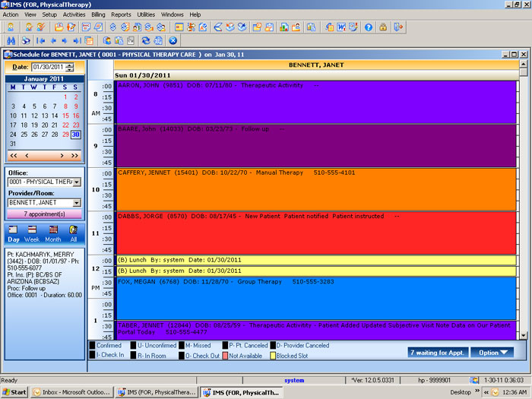Jump back with the << calendar button
The height and width of the screenshot is (399, 532).
coord(14,155)
